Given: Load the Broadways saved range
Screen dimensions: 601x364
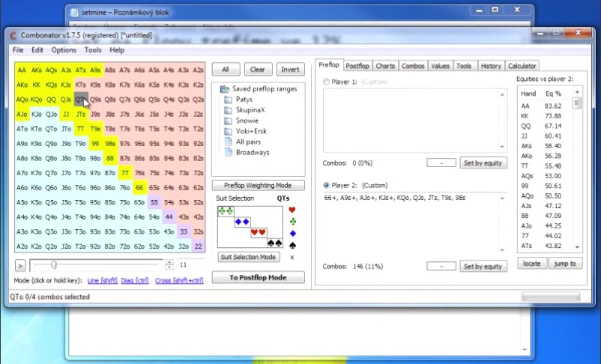Looking at the screenshot, I should 247,153.
